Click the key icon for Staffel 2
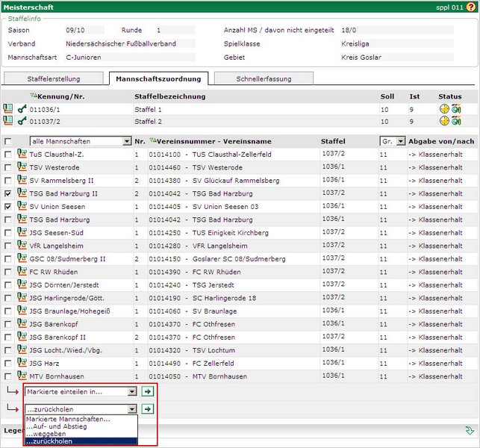Screen dimensions: 480x448 coord(22,121)
